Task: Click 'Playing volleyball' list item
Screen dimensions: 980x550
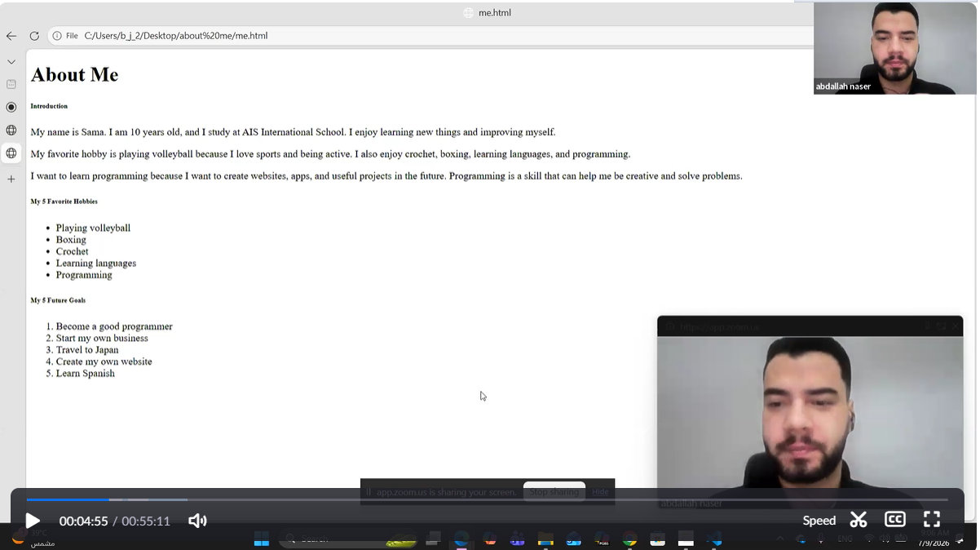Action: (93, 228)
